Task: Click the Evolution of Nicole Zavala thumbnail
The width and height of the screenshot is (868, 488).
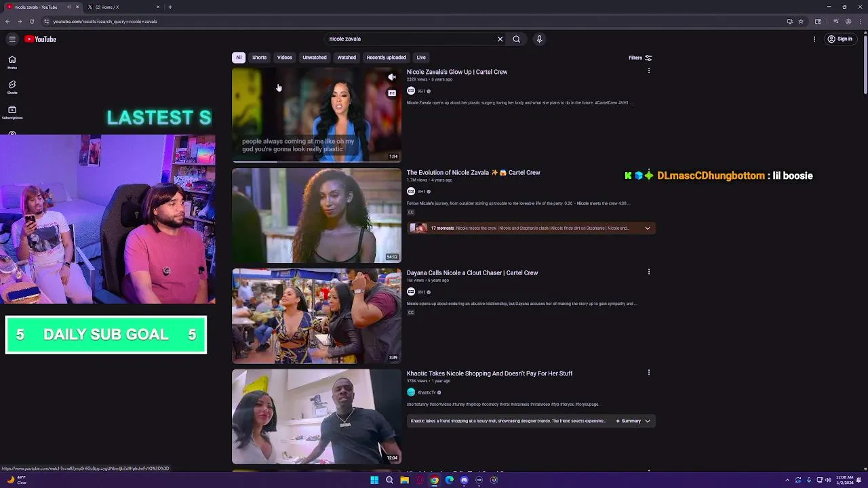Action: point(317,216)
